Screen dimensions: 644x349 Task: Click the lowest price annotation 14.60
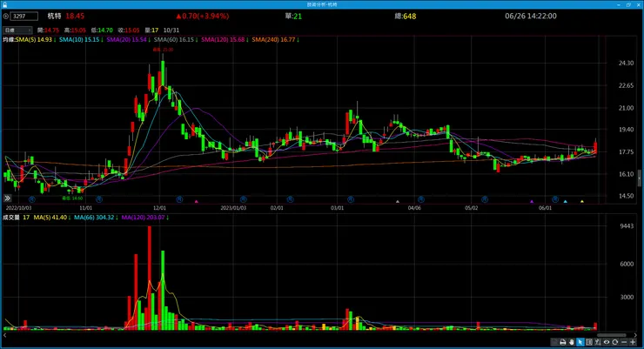click(72, 198)
